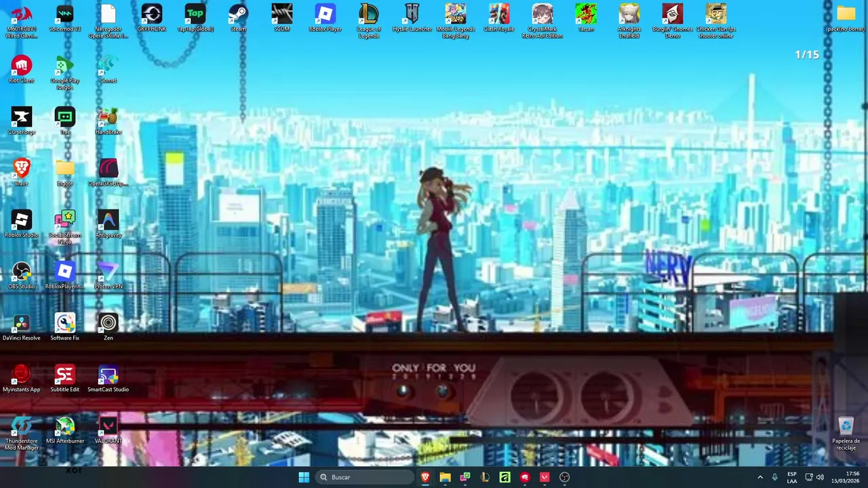Open Arknights Endfield desktop shortcut

tap(629, 21)
